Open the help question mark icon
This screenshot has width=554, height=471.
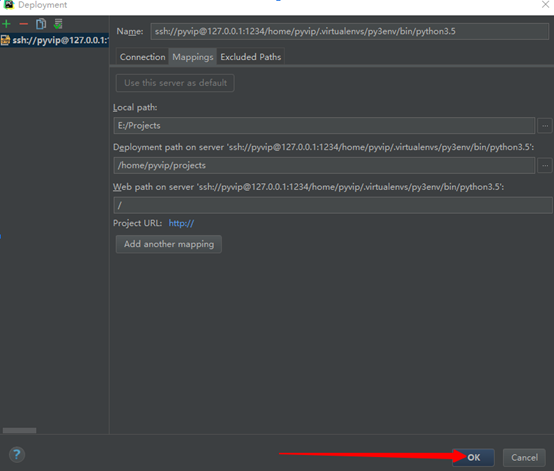click(17, 454)
